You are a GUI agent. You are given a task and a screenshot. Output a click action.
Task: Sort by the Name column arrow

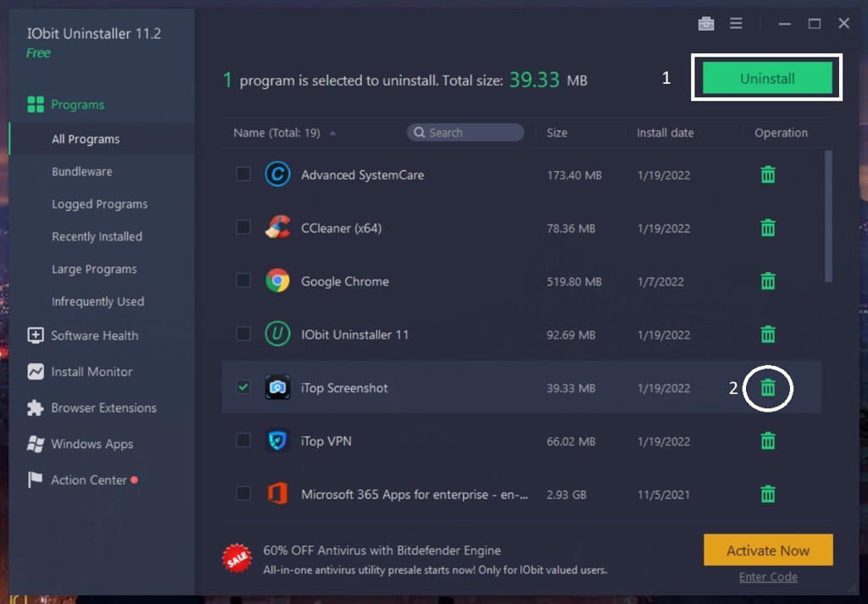pyautogui.click(x=332, y=133)
